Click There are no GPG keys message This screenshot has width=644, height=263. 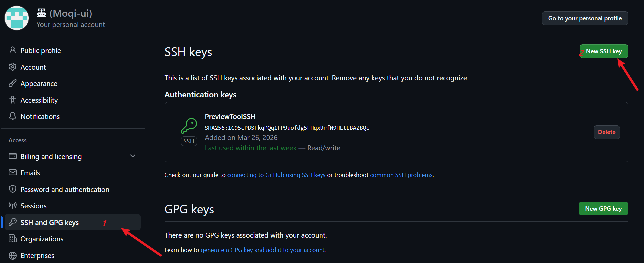point(246,235)
